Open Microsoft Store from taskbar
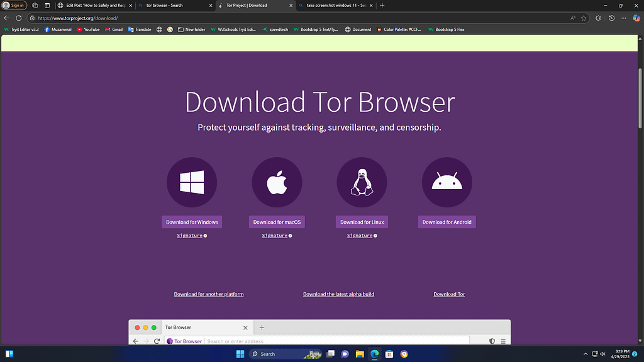644x362 pixels. click(389, 354)
